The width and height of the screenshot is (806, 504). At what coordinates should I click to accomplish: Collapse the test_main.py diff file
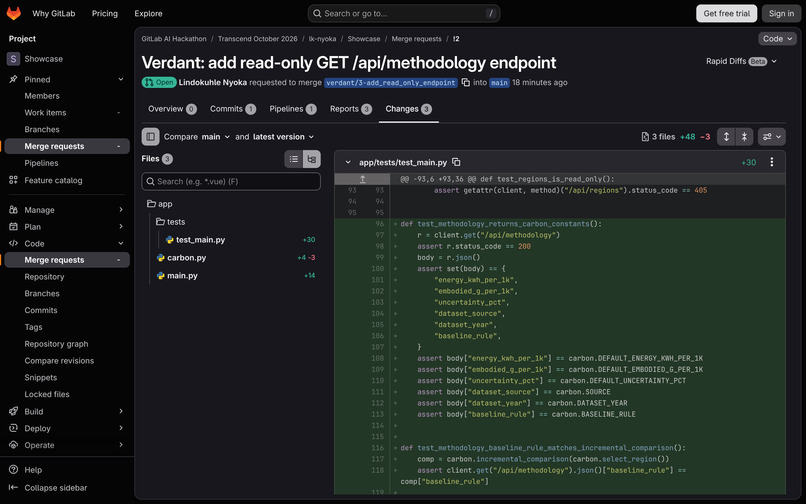(x=348, y=162)
